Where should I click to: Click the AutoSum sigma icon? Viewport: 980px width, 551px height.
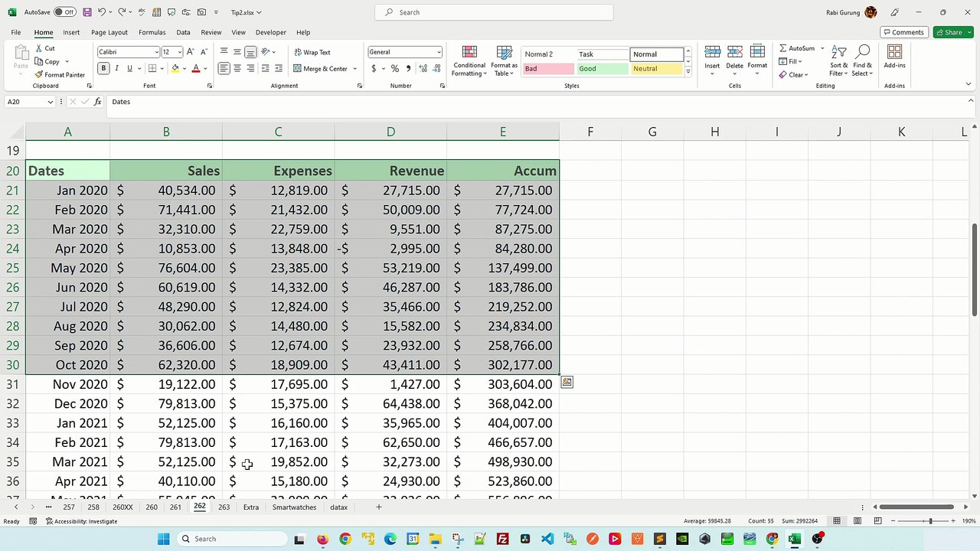(783, 48)
